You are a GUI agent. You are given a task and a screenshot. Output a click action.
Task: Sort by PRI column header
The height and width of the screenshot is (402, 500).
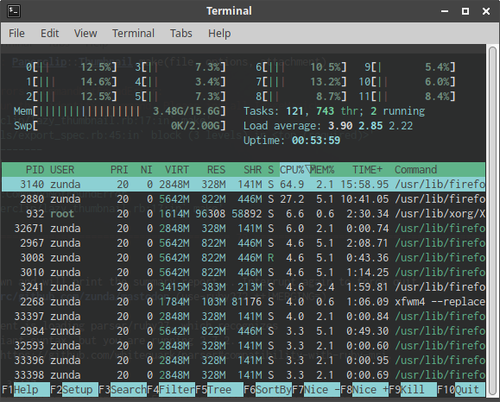[119, 170]
